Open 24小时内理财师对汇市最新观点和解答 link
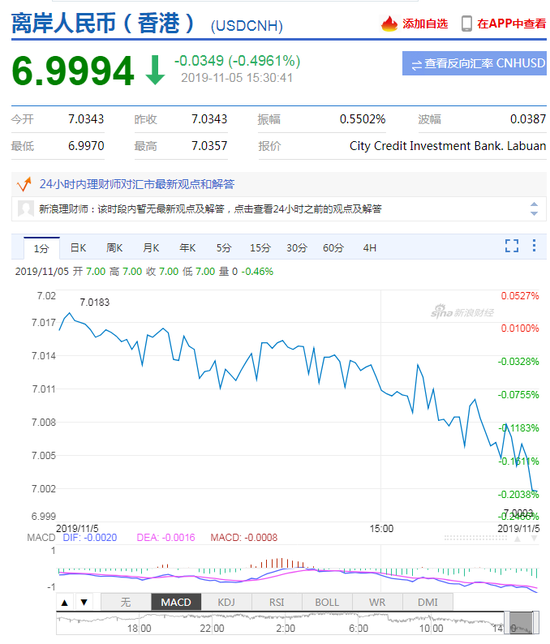This screenshot has width=550, height=644. pos(137,184)
